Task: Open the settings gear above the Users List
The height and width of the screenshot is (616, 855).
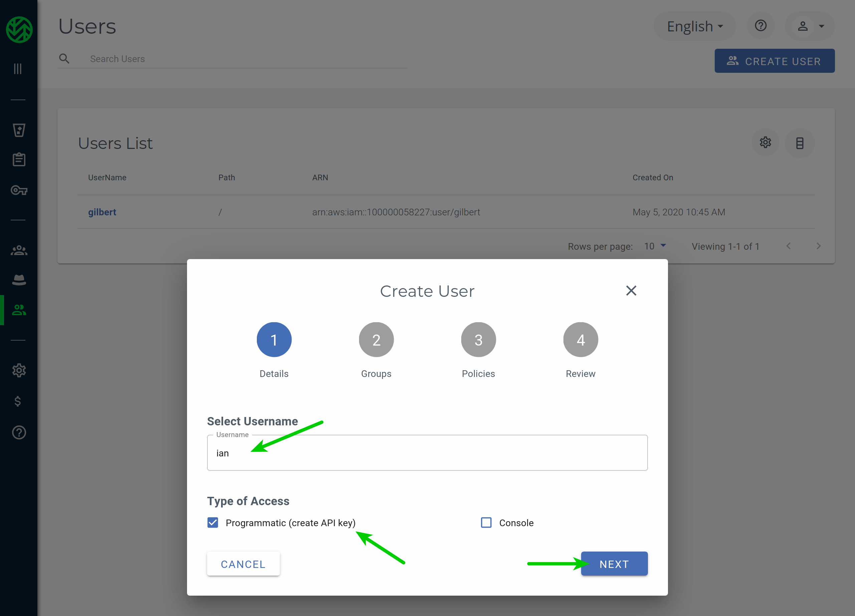Action: [765, 143]
